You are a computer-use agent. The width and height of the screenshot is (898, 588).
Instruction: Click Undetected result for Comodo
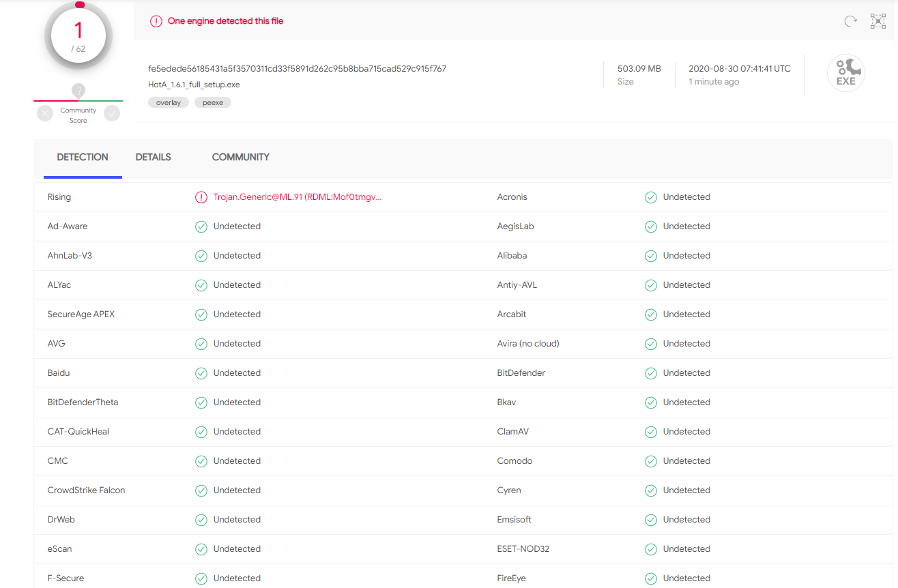(686, 461)
